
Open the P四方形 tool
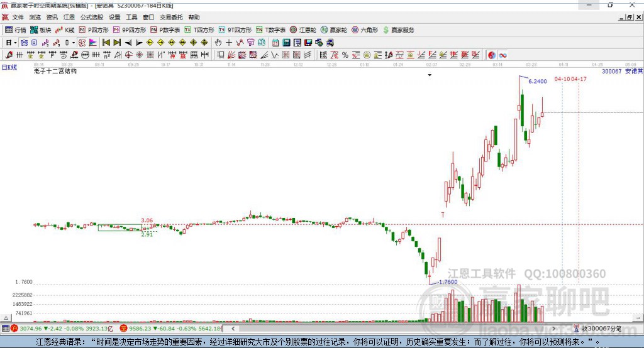point(94,30)
